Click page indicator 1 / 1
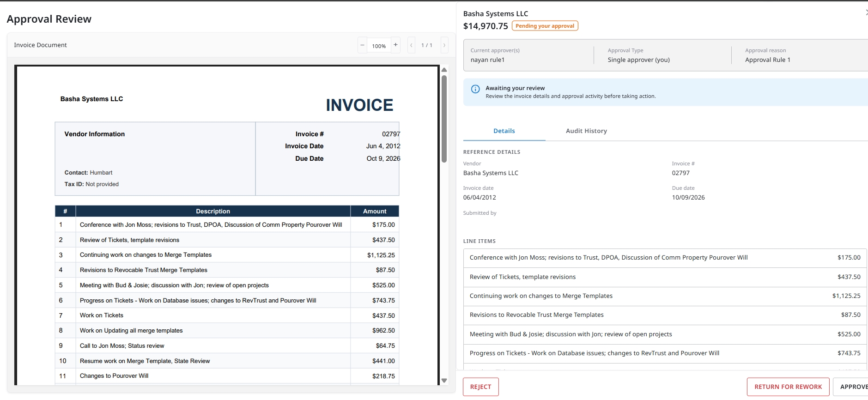The image size is (868, 400). [427, 45]
